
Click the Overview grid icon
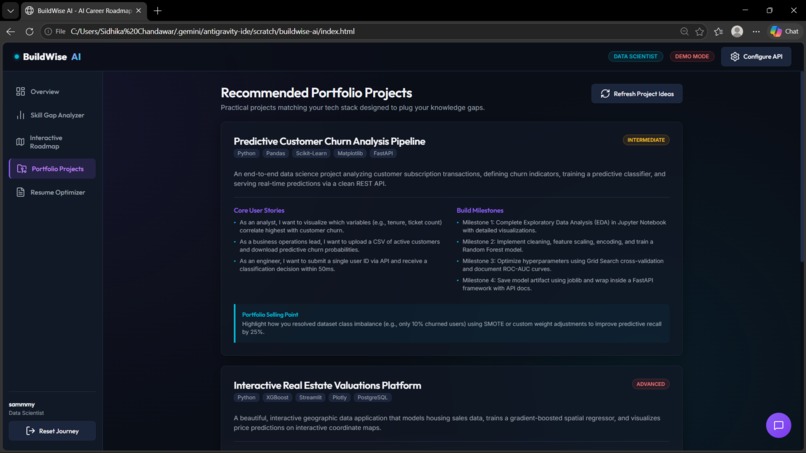(x=21, y=92)
